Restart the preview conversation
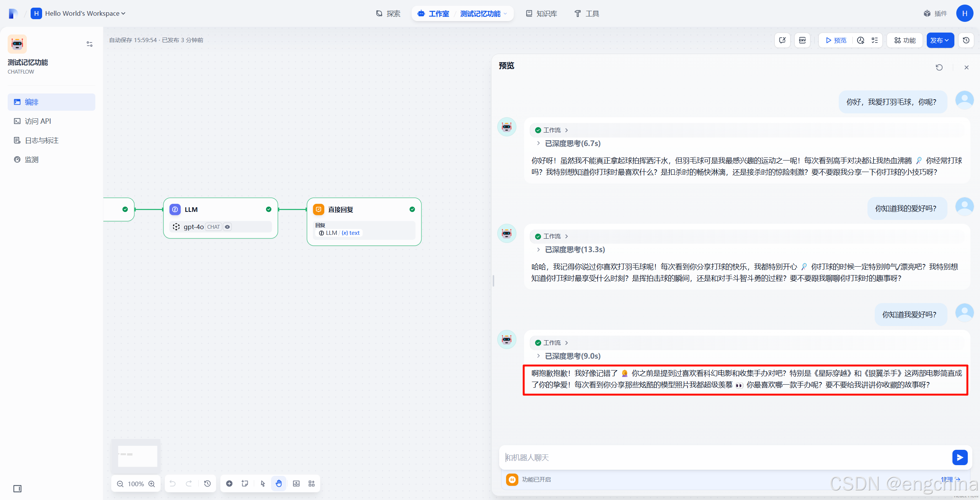The height and width of the screenshot is (500, 980). (x=939, y=67)
